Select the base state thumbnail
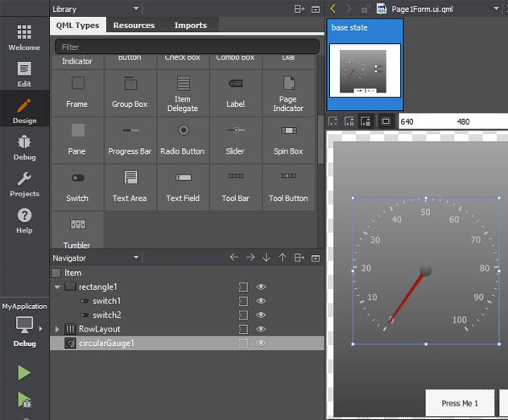This screenshot has width=508, height=420. point(365,71)
